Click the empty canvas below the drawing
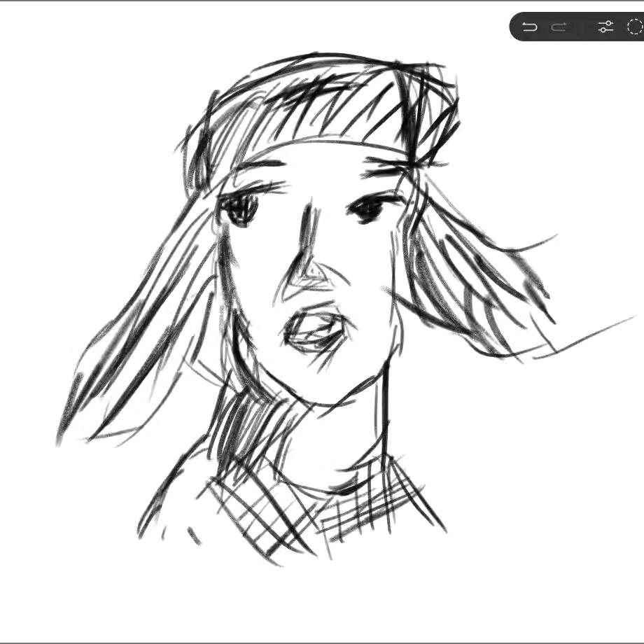 pos(322,602)
